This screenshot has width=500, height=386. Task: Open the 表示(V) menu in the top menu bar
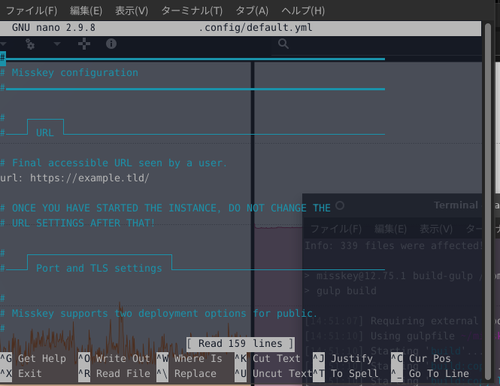[132, 11]
